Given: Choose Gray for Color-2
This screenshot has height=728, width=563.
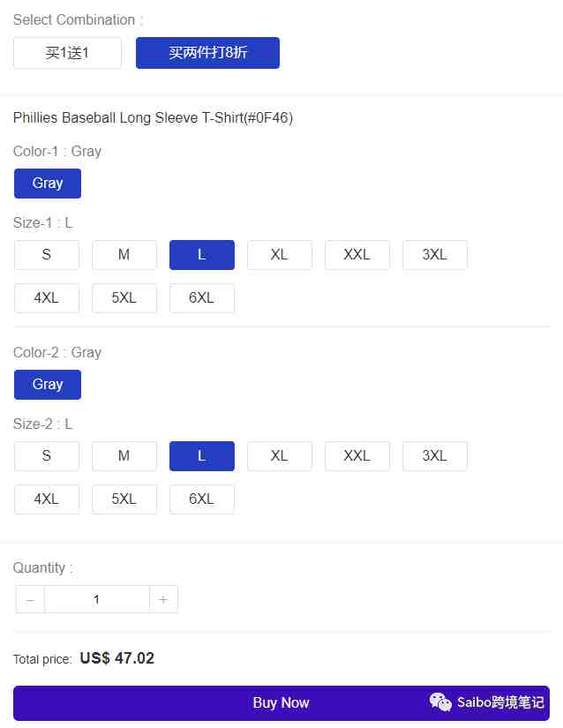Looking at the screenshot, I should click(48, 385).
